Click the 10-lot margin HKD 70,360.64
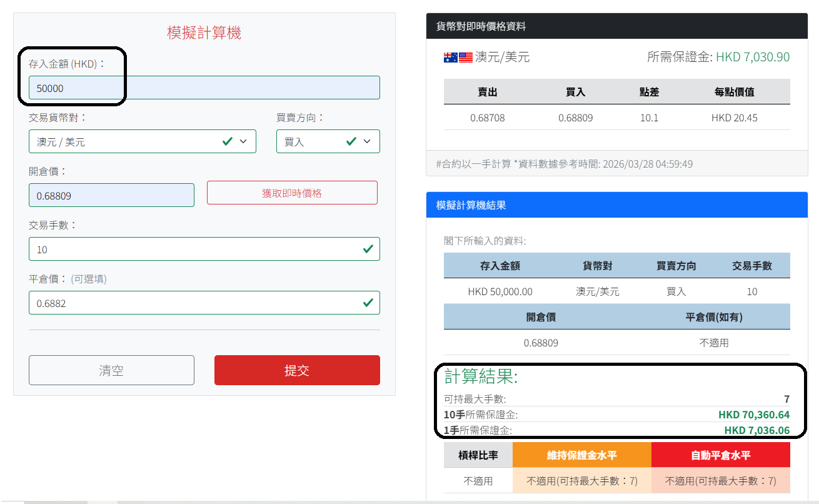 [754, 415]
